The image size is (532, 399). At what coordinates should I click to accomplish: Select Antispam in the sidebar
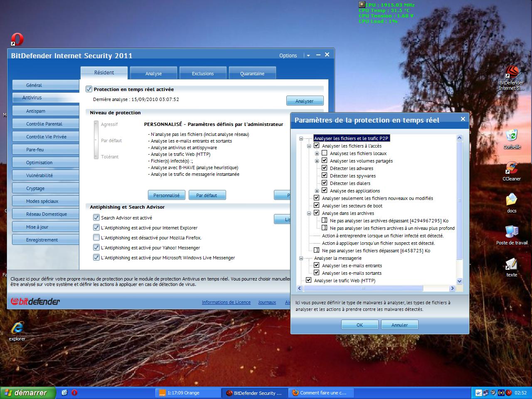[x=45, y=111]
